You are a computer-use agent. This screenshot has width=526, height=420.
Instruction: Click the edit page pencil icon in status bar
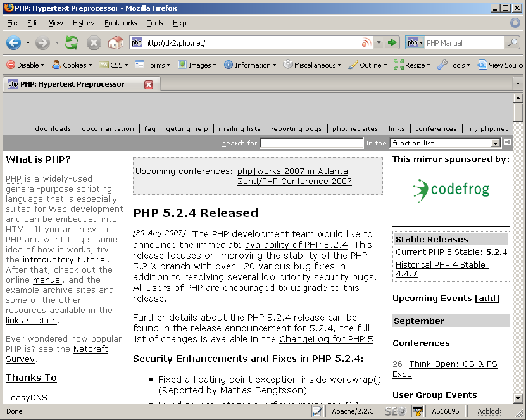point(317,411)
